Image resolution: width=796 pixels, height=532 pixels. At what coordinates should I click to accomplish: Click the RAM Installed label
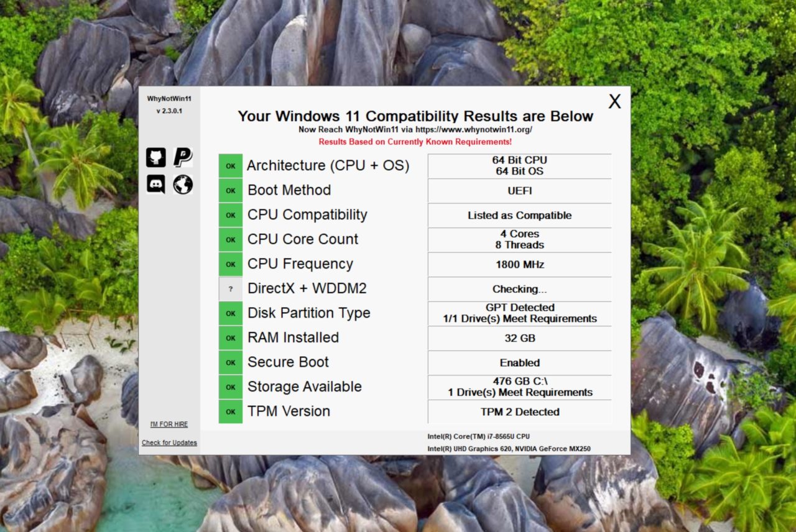coord(294,337)
